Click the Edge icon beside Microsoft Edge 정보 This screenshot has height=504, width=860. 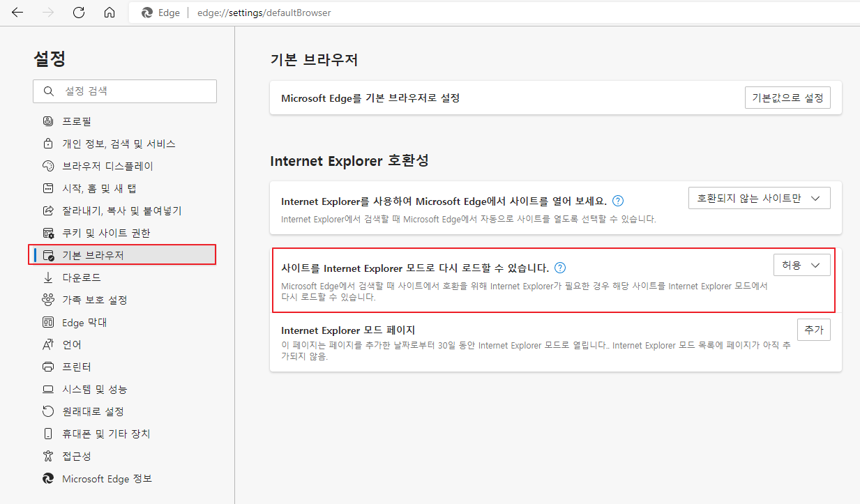coord(48,479)
